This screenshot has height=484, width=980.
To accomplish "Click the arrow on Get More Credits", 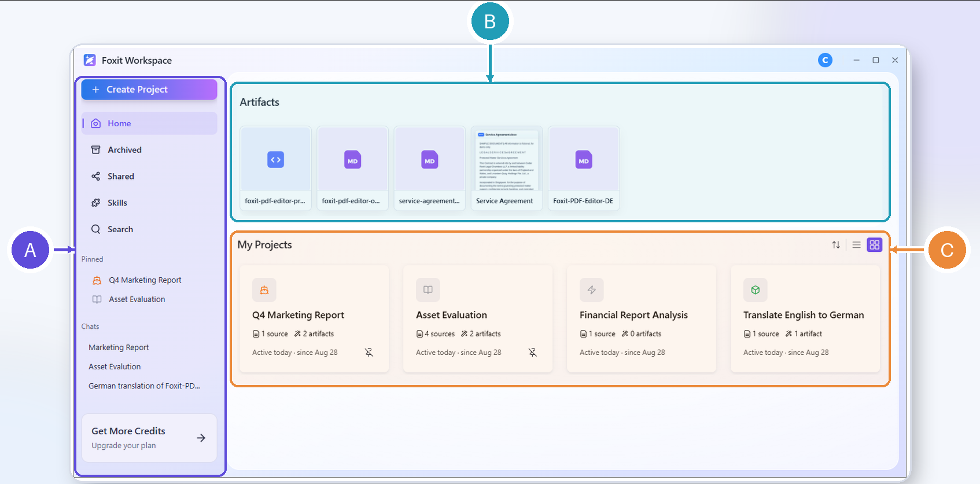I will coord(201,438).
